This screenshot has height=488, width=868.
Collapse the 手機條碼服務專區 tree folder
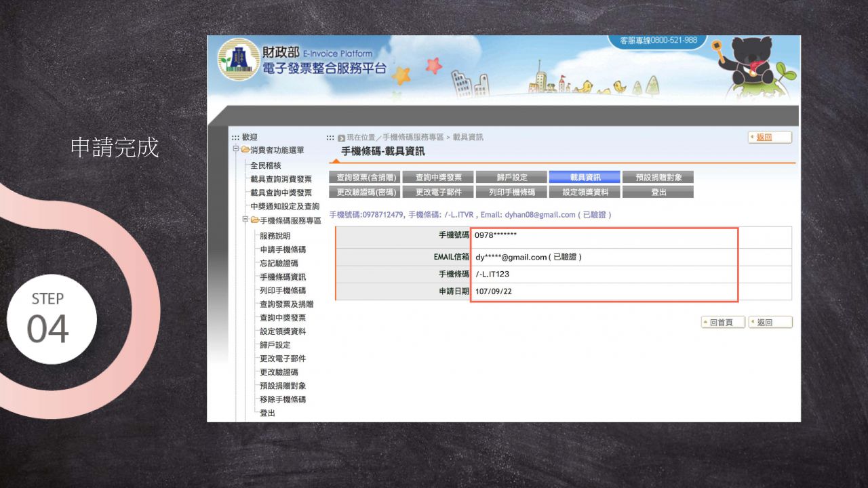(245, 220)
